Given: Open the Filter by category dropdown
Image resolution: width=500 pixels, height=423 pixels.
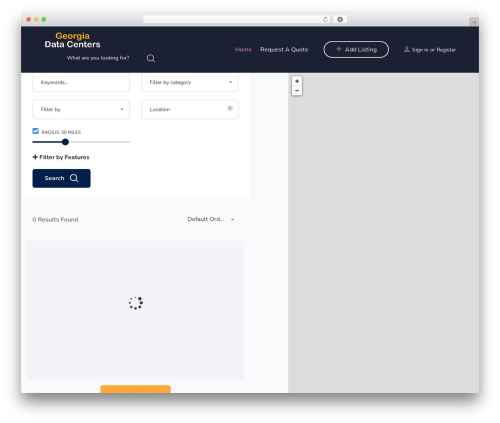Looking at the screenshot, I should tap(190, 82).
